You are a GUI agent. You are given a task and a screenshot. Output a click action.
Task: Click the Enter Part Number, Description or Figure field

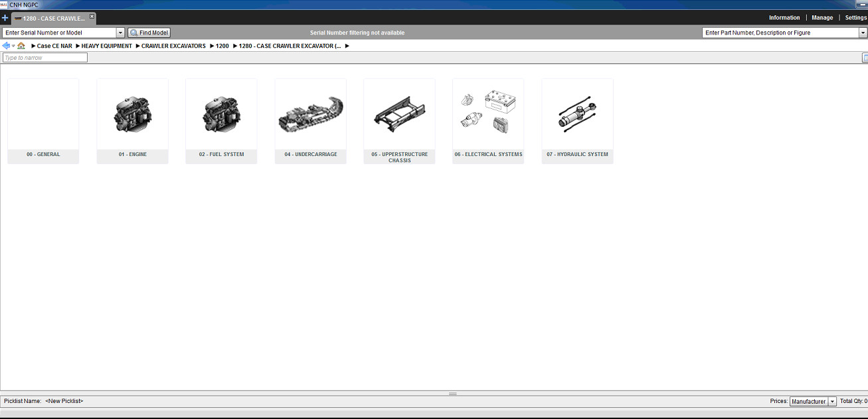(780, 33)
